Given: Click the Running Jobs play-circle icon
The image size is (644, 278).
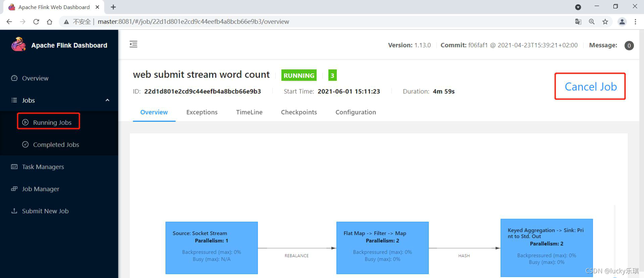Looking at the screenshot, I should [x=25, y=122].
